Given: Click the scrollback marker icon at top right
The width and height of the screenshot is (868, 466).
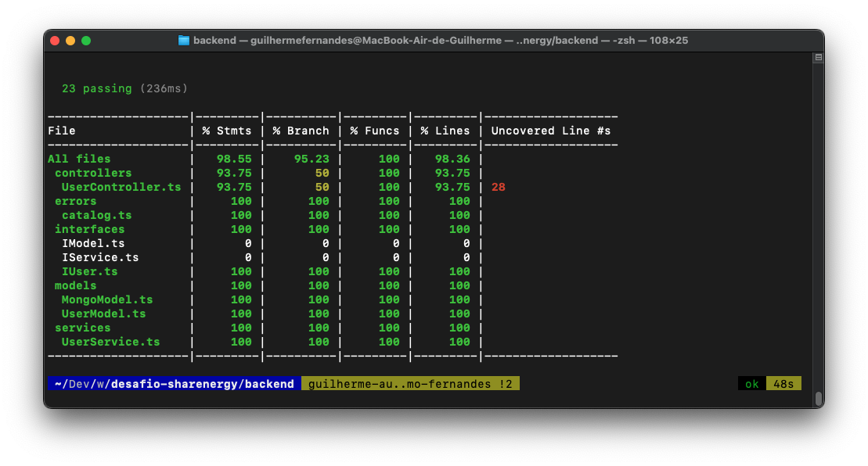Looking at the screenshot, I should pyautogui.click(x=818, y=58).
